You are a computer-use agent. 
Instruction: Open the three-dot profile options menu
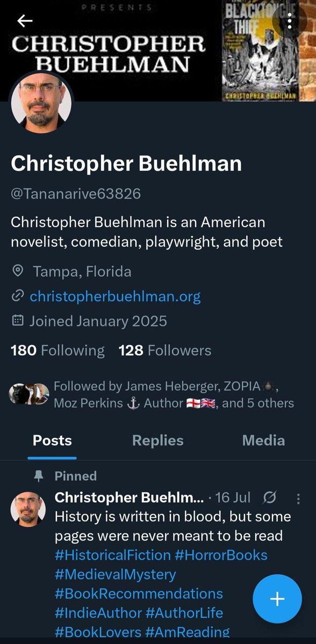pyautogui.click(x=290, y=21)
